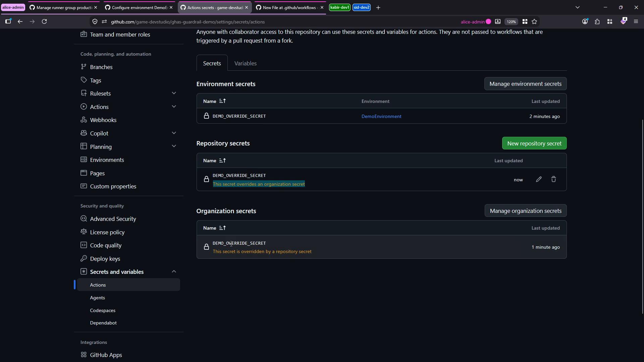The height and width of the screenshot is (362, 644).
Task: Reload the page with the refresh icon
Action: point(44,21)
